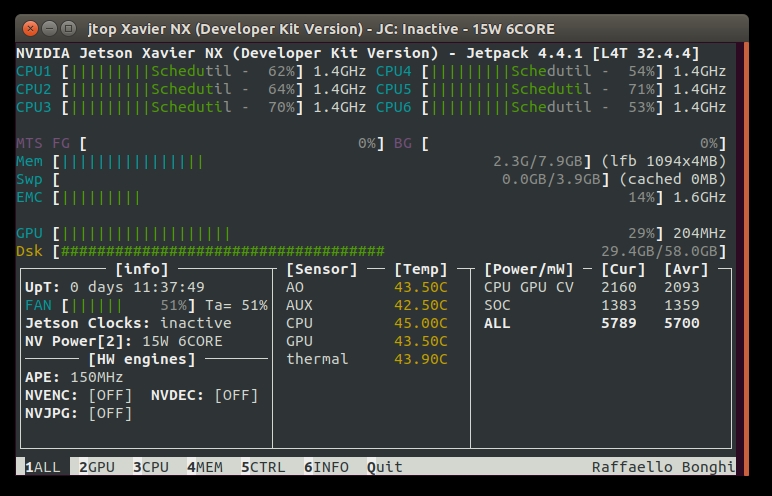Select the 4MEM tab
Viewport: 772px width, 496px height.
(x=205, y=467)
